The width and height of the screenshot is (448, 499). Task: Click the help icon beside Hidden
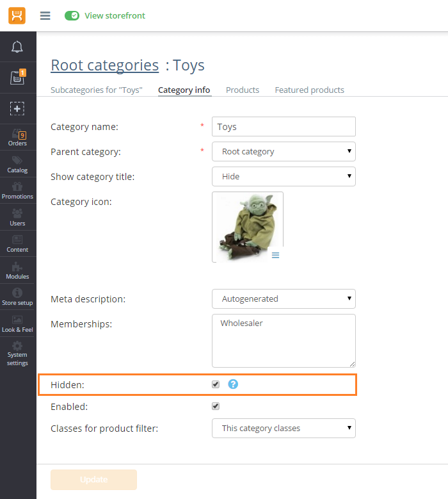tap(233, 384)
